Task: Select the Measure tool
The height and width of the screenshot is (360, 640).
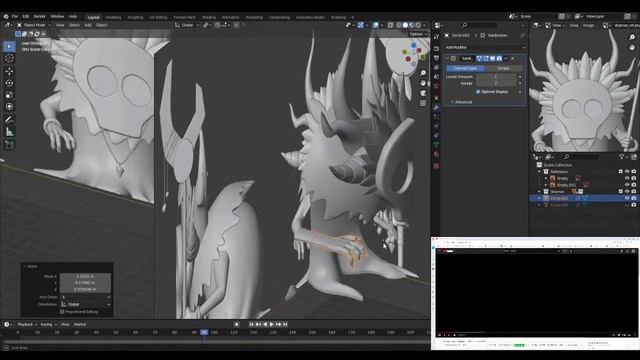Action: (x=9, y=132)
